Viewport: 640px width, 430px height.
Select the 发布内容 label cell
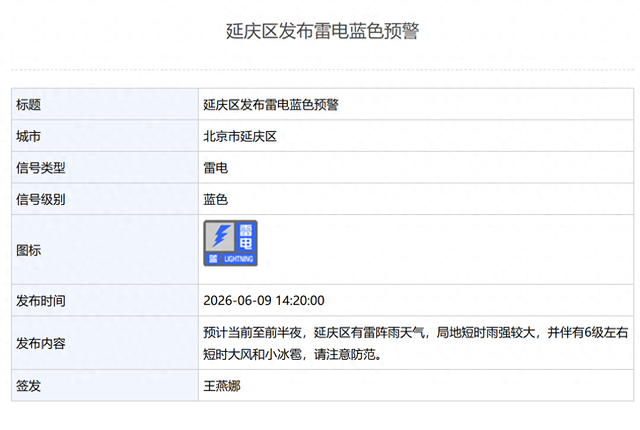(x=105, y=343)
